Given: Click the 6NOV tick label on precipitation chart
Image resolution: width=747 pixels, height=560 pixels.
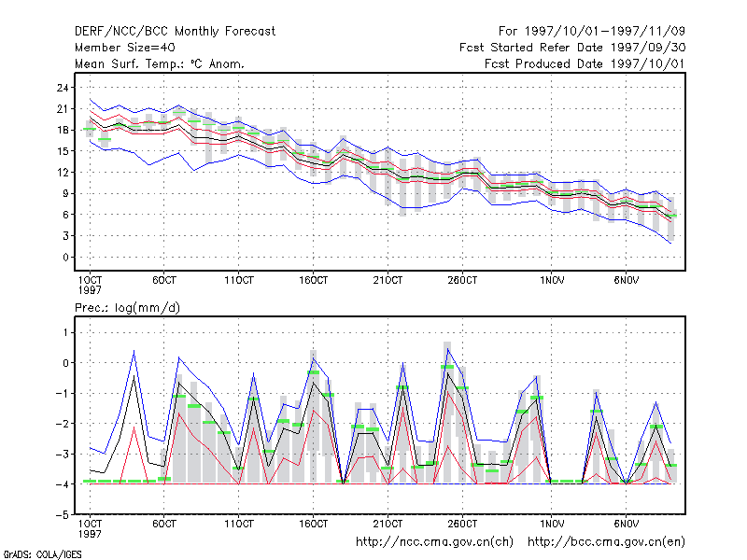Looking at the screenshot, I should tap(626, 524).
